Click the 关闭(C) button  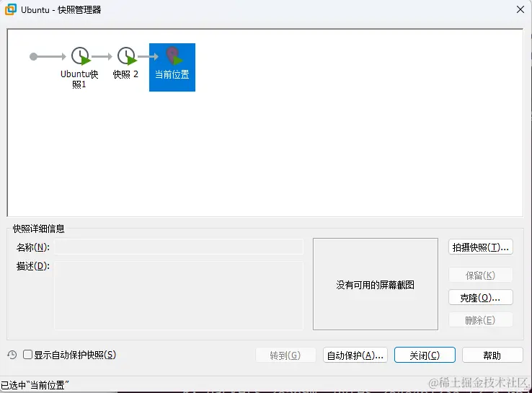pos(425,356)
